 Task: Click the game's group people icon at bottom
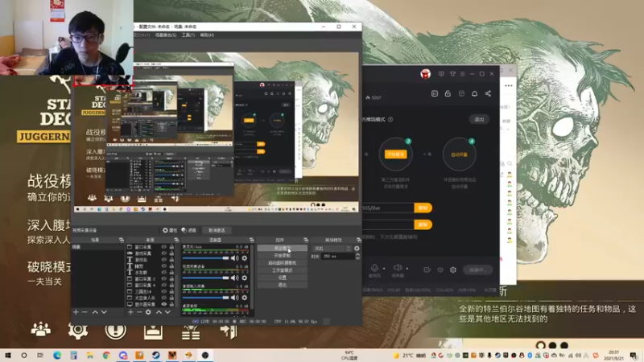click(41, 330)
